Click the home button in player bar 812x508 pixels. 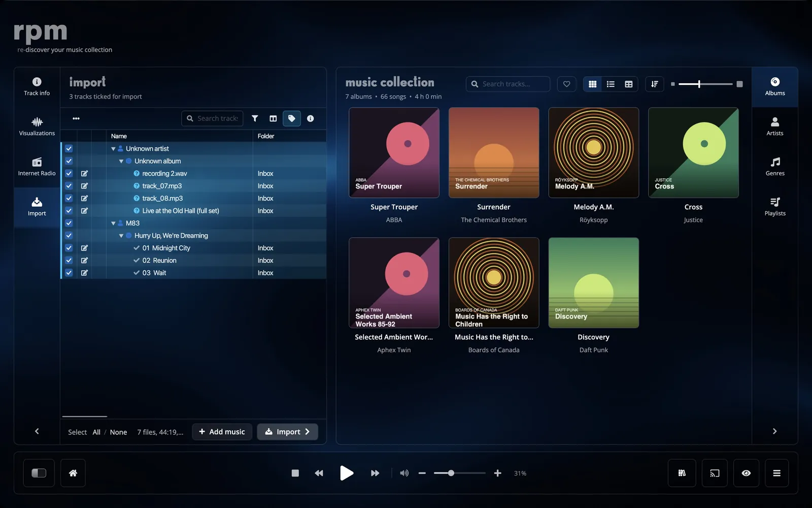click(73, 473)
